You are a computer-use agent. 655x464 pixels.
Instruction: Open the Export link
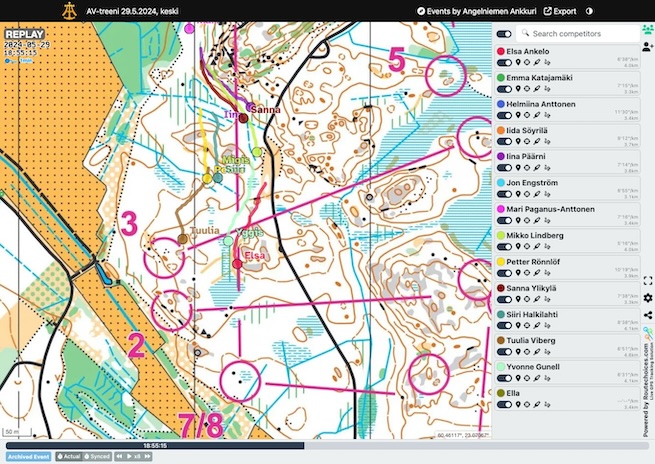(x=560, y=11)
